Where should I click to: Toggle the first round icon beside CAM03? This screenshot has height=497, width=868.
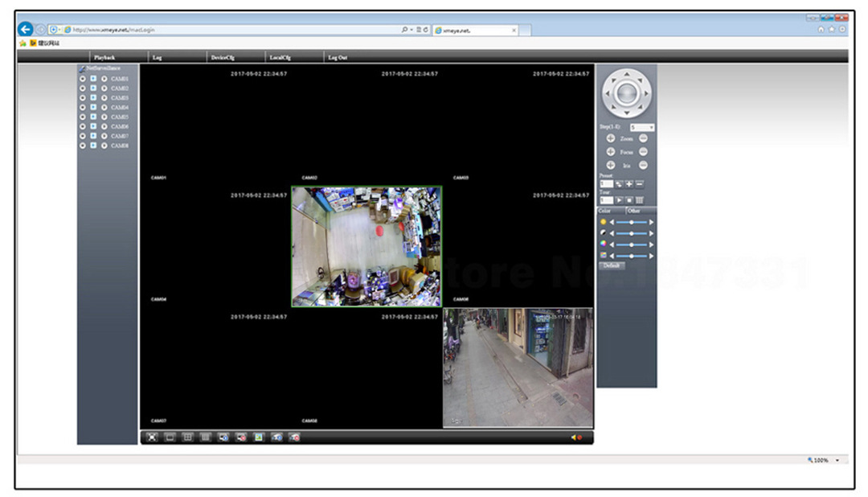[83, 98]
